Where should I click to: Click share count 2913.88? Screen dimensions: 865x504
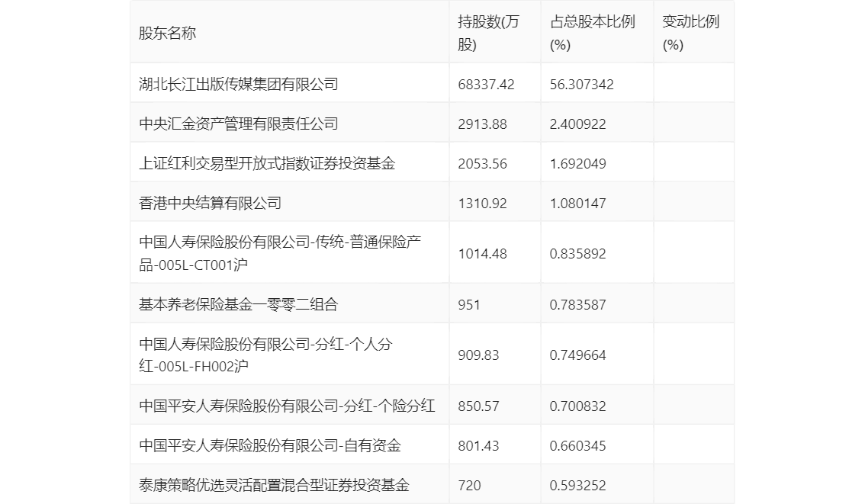(x=482, y=124)
